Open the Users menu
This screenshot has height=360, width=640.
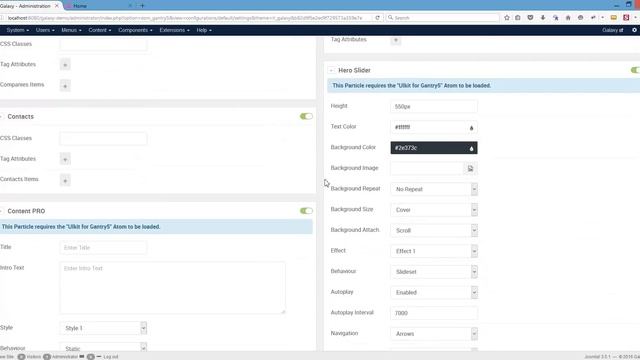point(45,30)
